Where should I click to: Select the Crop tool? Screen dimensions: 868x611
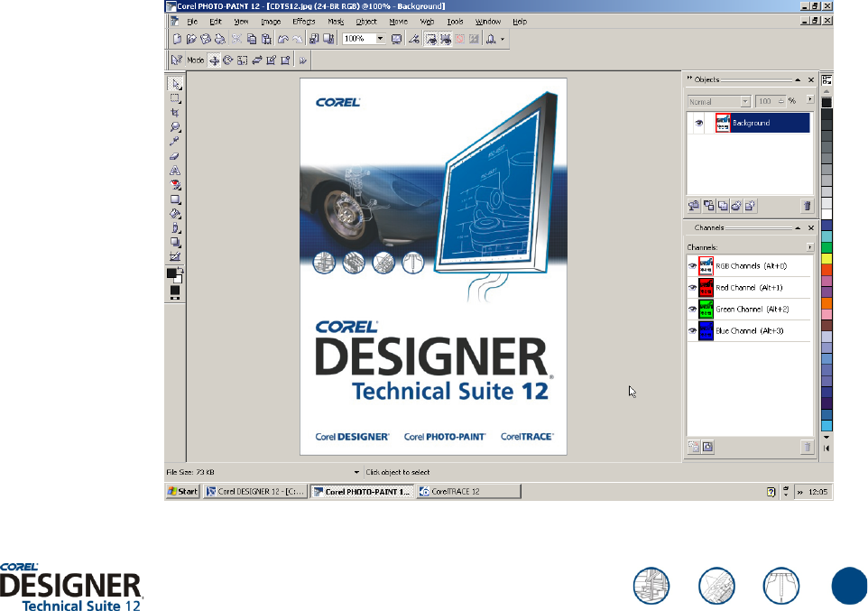pyautogui.click(x=175, y=113)
